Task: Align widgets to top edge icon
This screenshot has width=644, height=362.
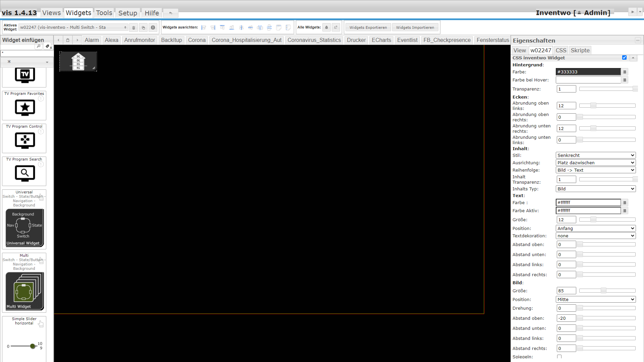Action: pos(222,27)
